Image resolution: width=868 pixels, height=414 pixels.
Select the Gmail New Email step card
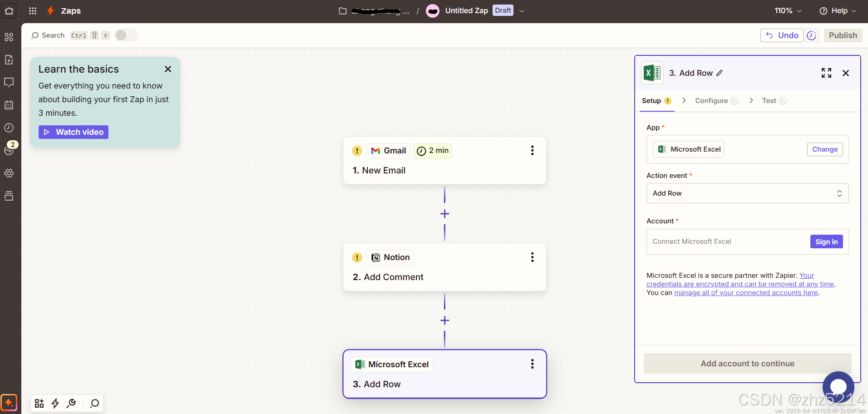(444, 160)
